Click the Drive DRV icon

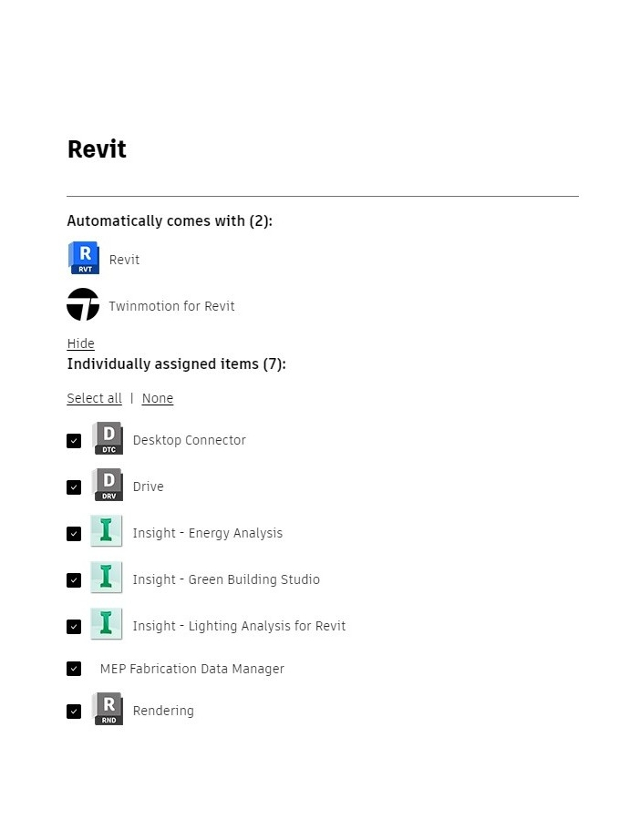(108, 485)
